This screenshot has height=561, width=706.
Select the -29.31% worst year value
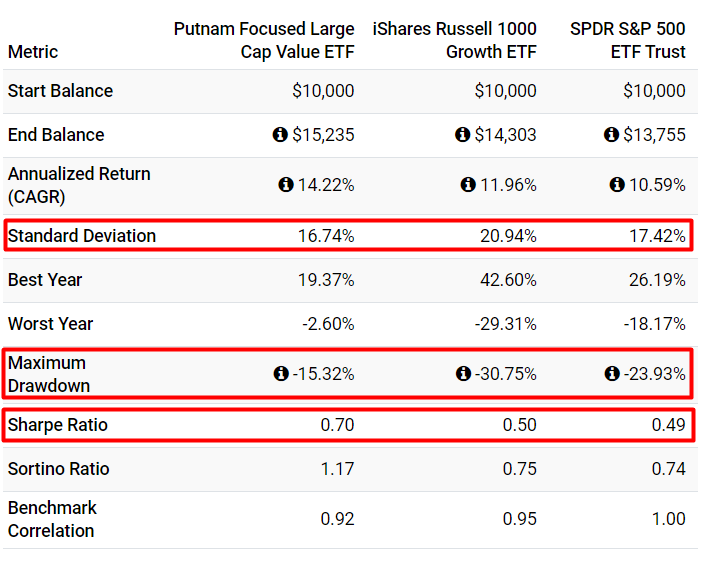pos(506,324)
